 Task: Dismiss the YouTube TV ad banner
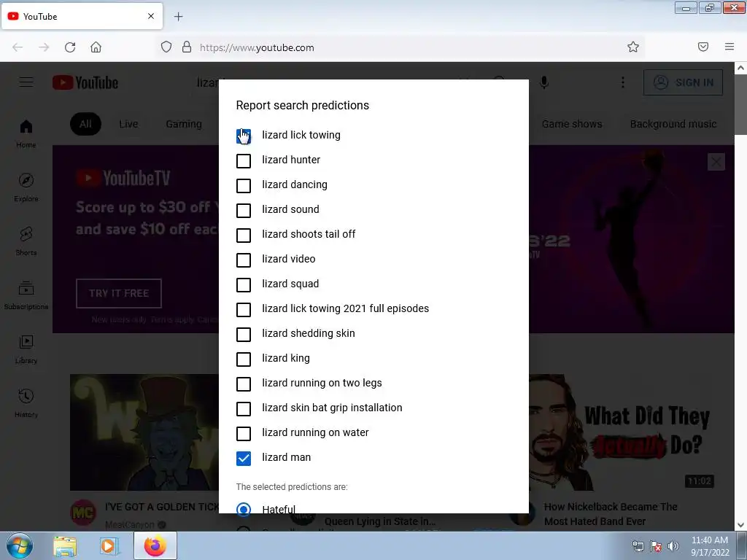click(716, 162)
